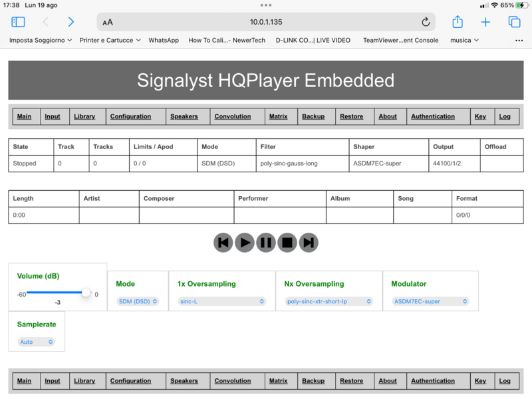Viewport: 532px width, 399px height.
Task: Open Restore in the top navigation
Action: [x=352, y=116]
